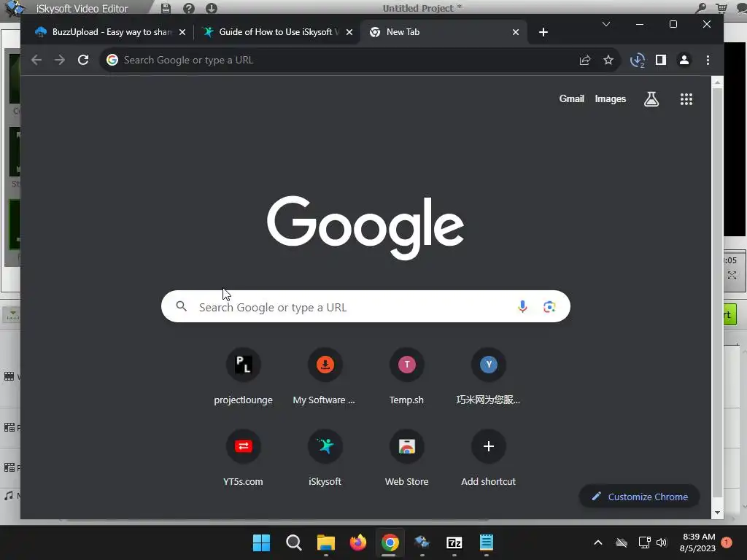Image resolution: width=747 pixels, height=560 pixels.
Task: Click the download icon in iSkysoft title bar
Action: [x=212, y=8]
